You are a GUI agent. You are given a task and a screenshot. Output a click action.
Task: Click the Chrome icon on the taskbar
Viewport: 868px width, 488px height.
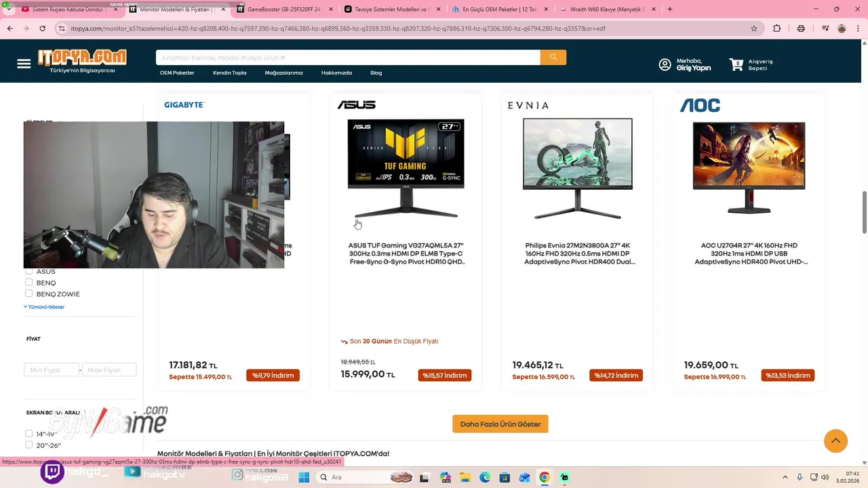(545, 477)
